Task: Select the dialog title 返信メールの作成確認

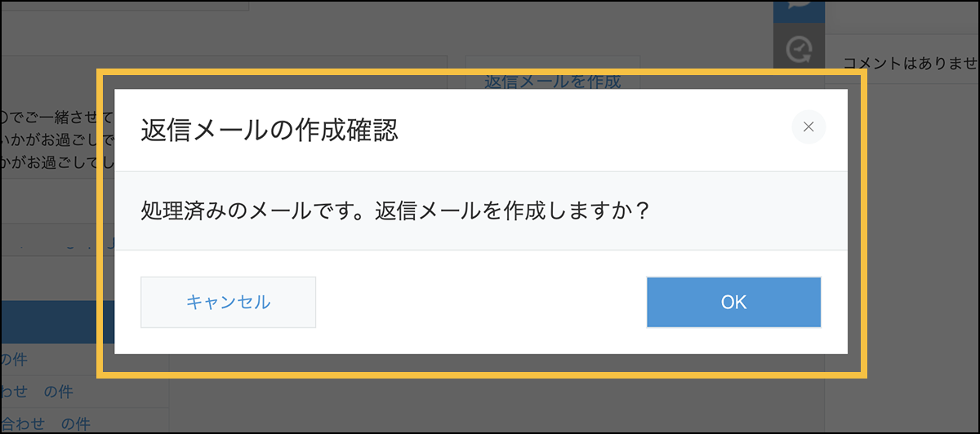Action: click(x=269, y=130)
